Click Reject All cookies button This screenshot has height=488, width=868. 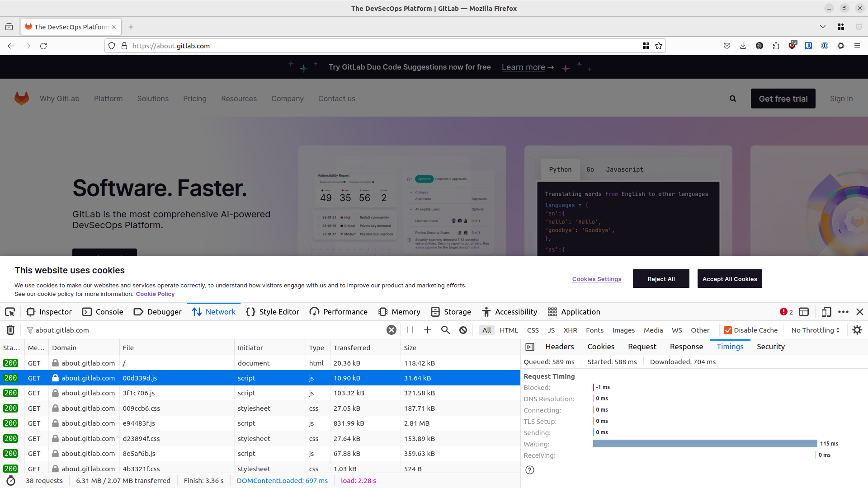pos(661,279)
